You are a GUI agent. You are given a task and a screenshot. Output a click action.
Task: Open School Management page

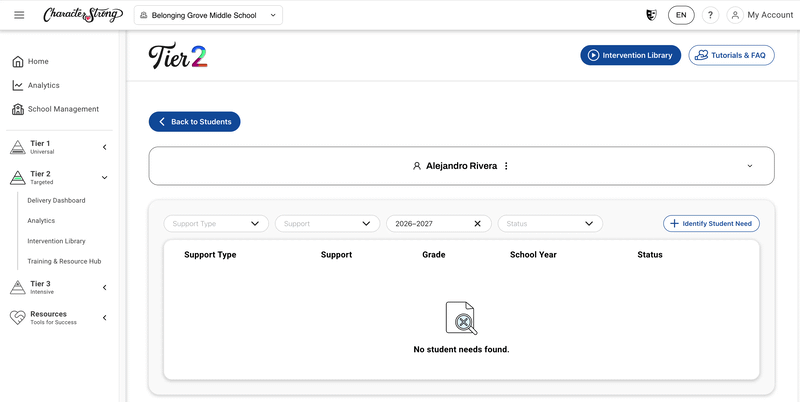[63, 109]
